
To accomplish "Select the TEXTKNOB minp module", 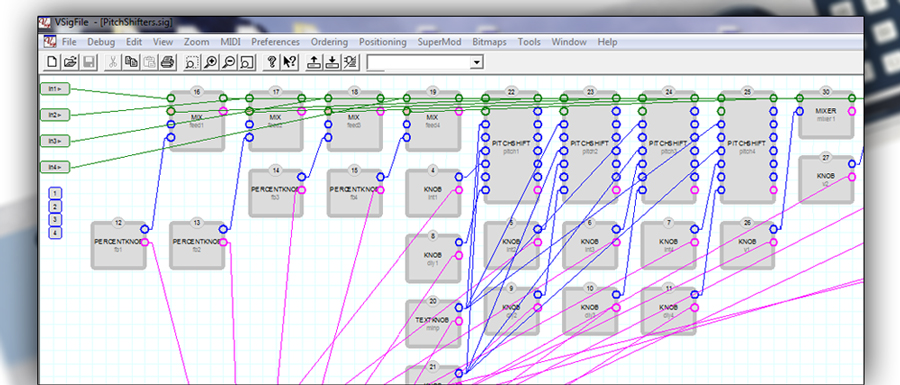I will (433, 323).
